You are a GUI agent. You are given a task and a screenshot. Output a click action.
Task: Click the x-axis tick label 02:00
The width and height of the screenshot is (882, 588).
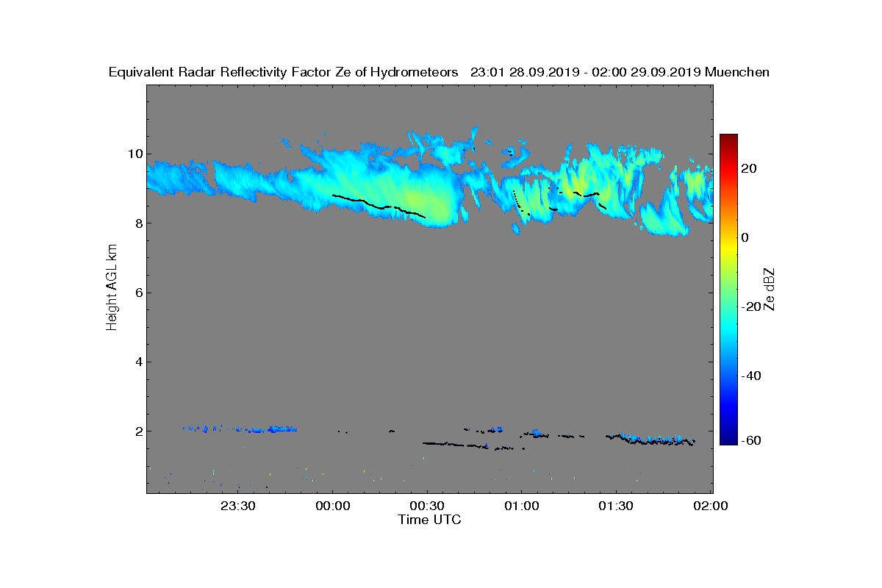pos(711,506)
